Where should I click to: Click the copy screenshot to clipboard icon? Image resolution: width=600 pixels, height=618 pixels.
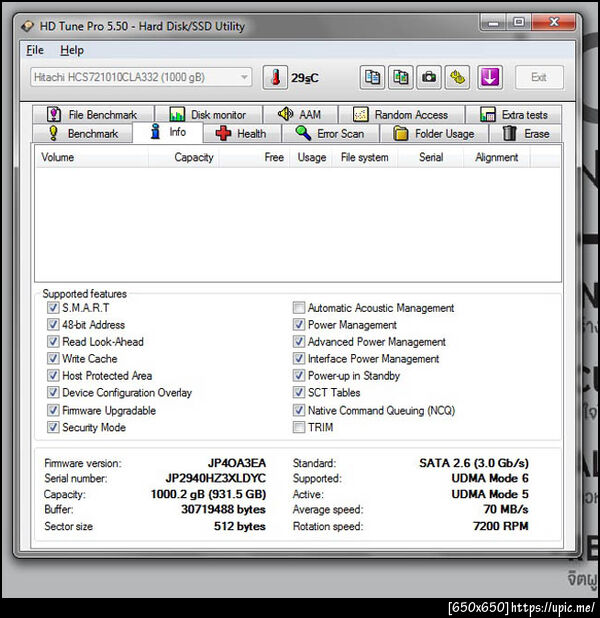click(x=401, y=77)
